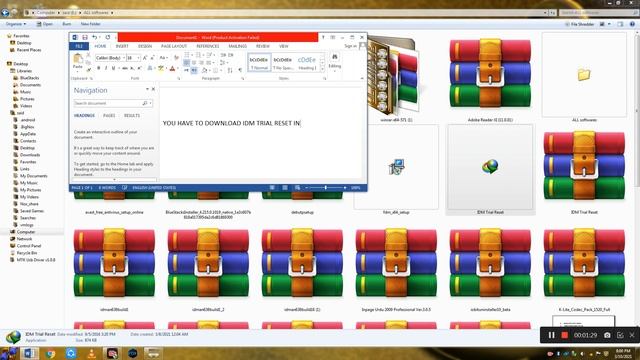Toggle Bold formatting in Word ribbon
Screen dimensions: 640x360
(98, 68)
